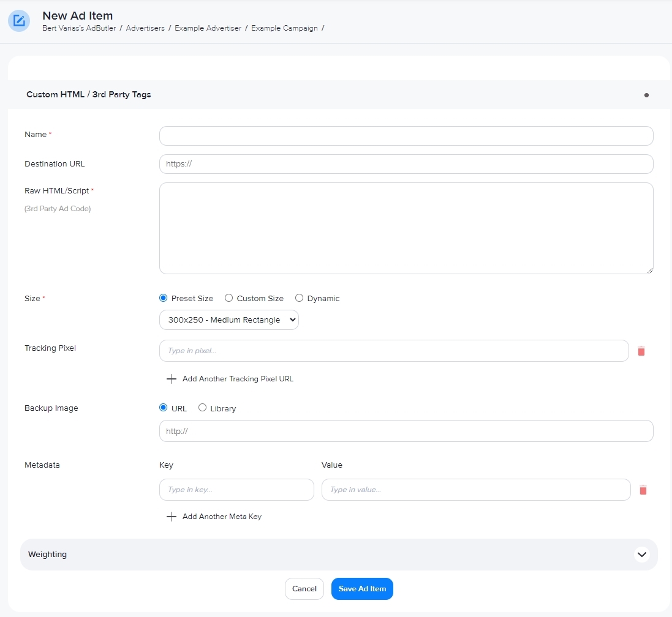Screen dimensions: 672x617
Task: Select URL for Backup Image
Action: coord(164,408)
